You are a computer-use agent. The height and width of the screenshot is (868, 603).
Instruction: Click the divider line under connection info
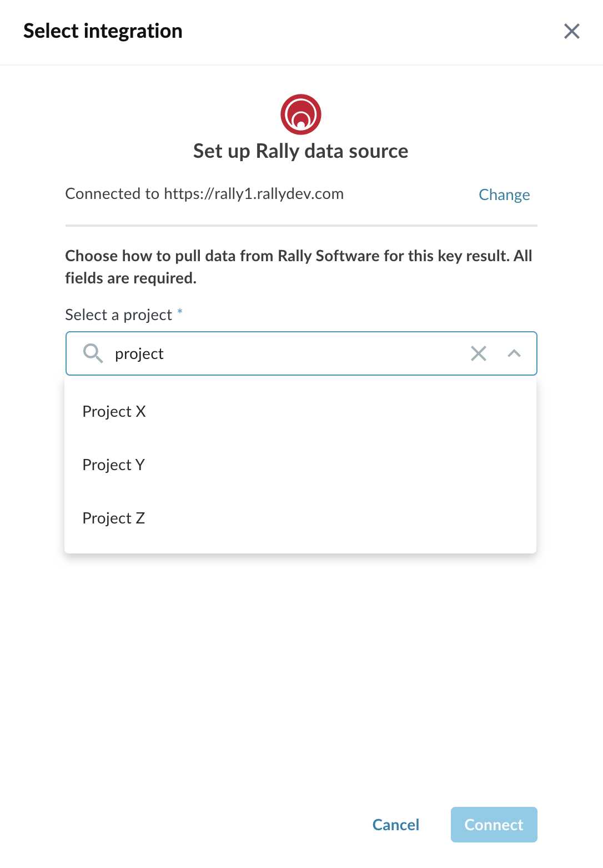point(301,226)
